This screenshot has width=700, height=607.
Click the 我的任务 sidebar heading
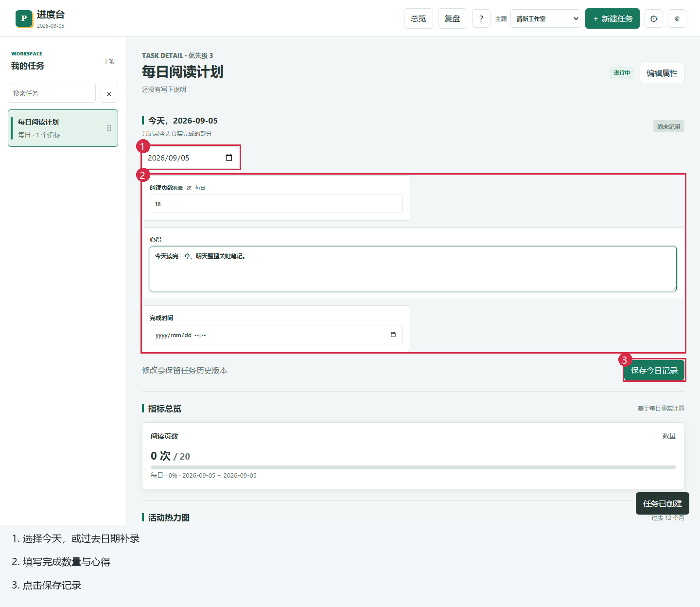[28, 66]
